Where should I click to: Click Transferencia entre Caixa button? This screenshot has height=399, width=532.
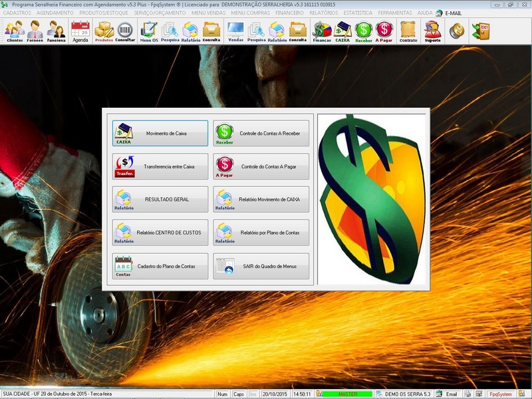click(x=160, y=166)
